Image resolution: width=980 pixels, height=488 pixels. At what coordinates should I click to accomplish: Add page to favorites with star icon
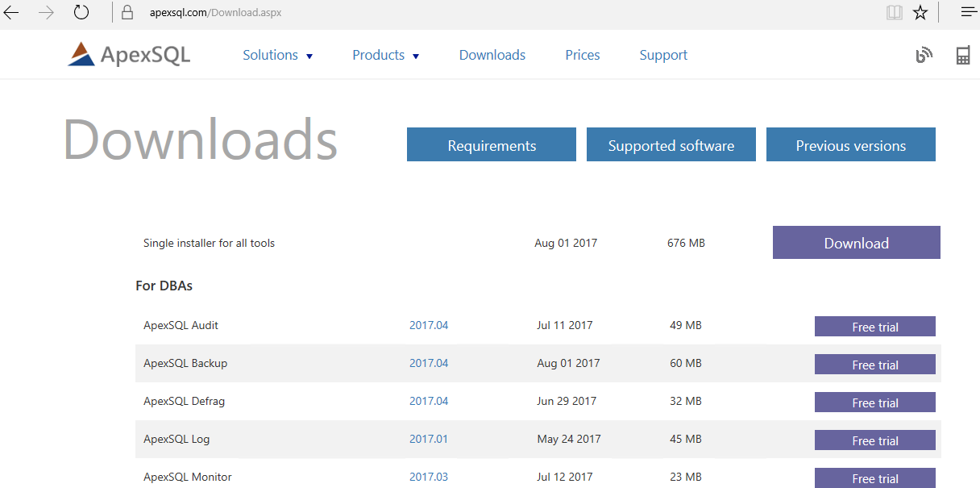920,12
